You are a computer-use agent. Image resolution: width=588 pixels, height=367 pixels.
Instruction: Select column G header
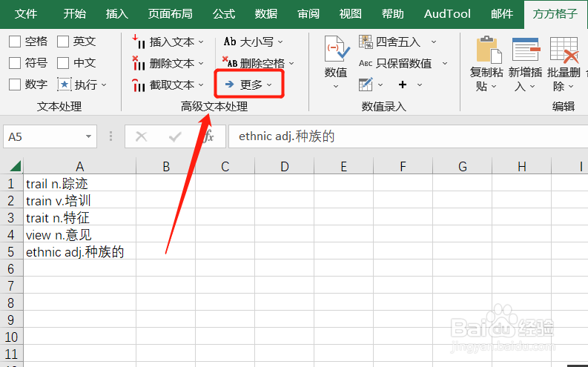463,166
